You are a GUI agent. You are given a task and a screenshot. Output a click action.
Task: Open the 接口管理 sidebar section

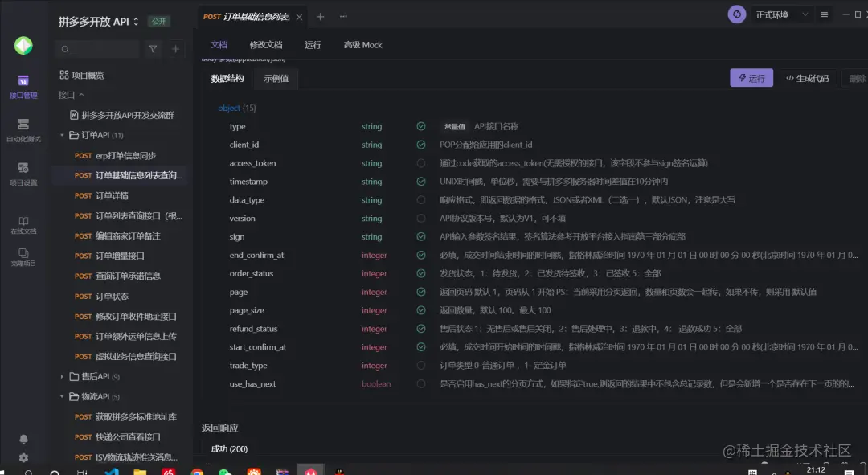(x=23, y=87)
